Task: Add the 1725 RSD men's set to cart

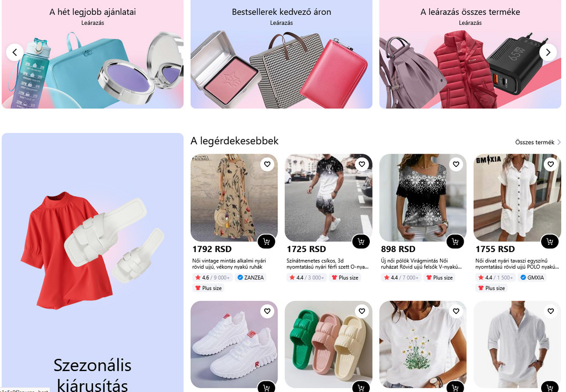Action: 360,242
